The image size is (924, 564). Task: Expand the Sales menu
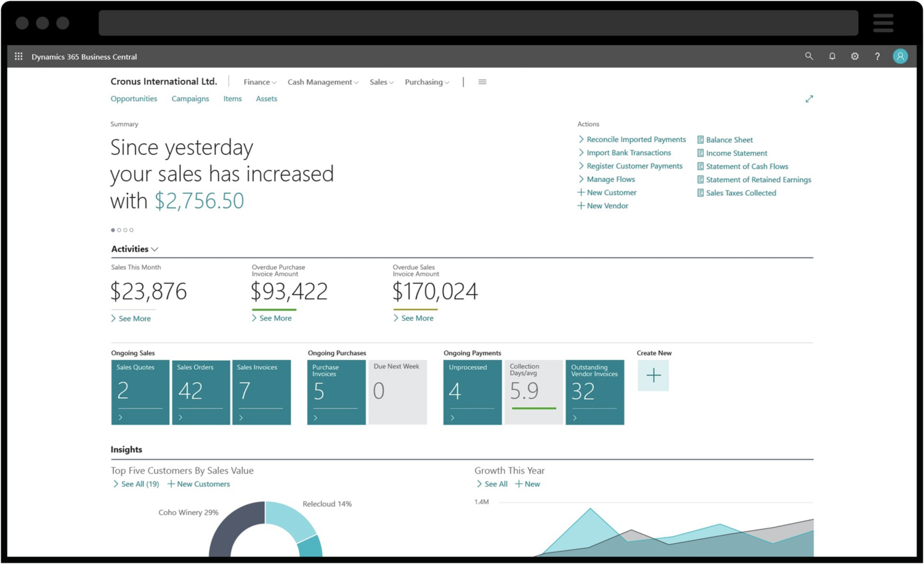pyautogui.click(x=381, y=82)
